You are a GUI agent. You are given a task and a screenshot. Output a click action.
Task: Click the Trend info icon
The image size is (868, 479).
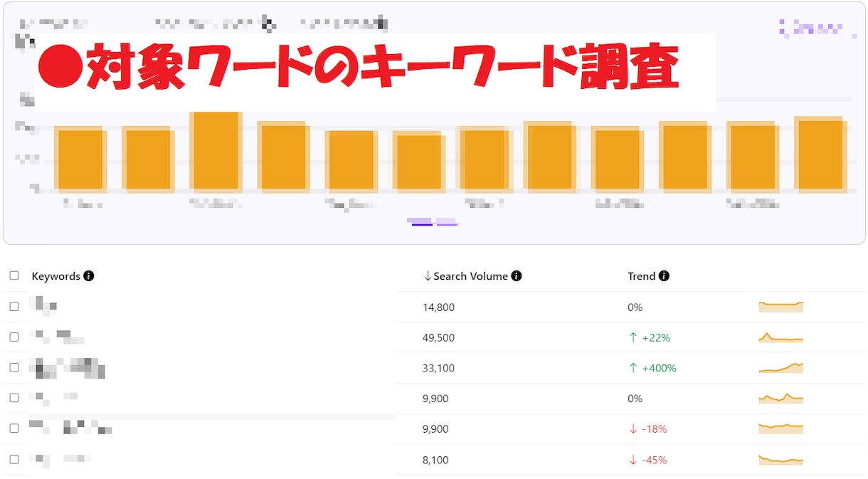[x=664, y=276]
